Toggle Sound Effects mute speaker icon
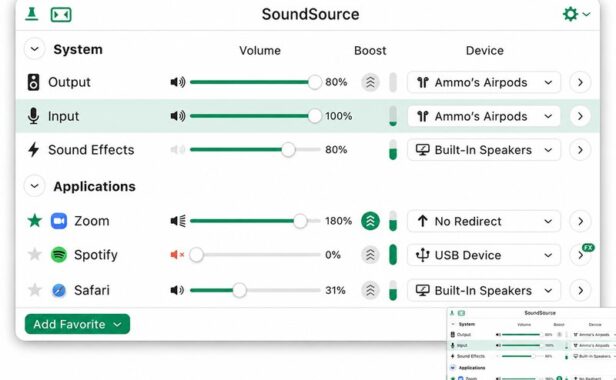This screenshot has width=616, height=380. [x=178, y=150]
